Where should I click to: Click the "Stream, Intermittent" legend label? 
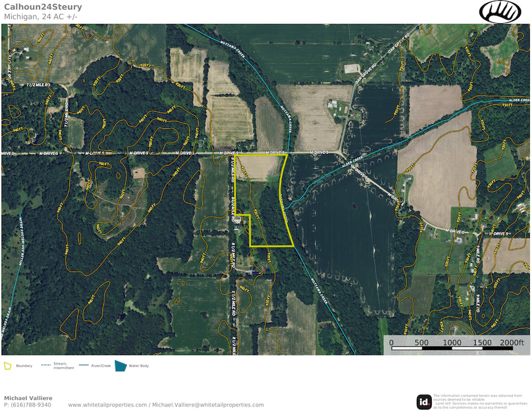pos(63,366)
